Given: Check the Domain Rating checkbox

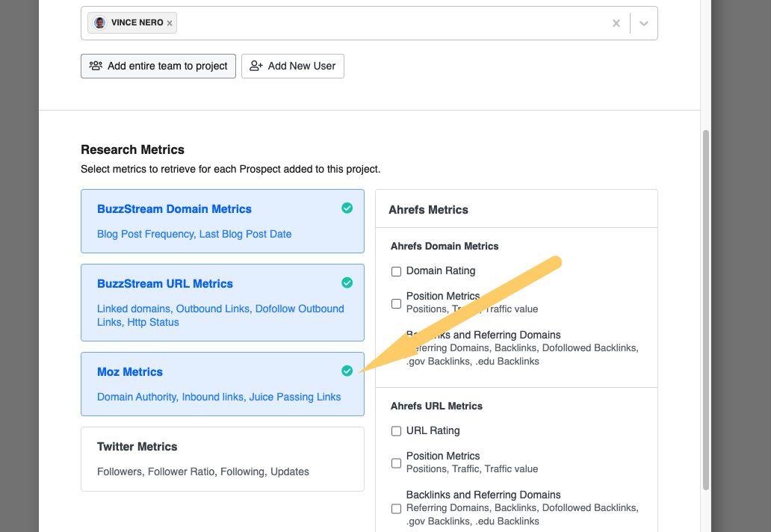Looking at the screenshot, I should (x=396, y=271).
